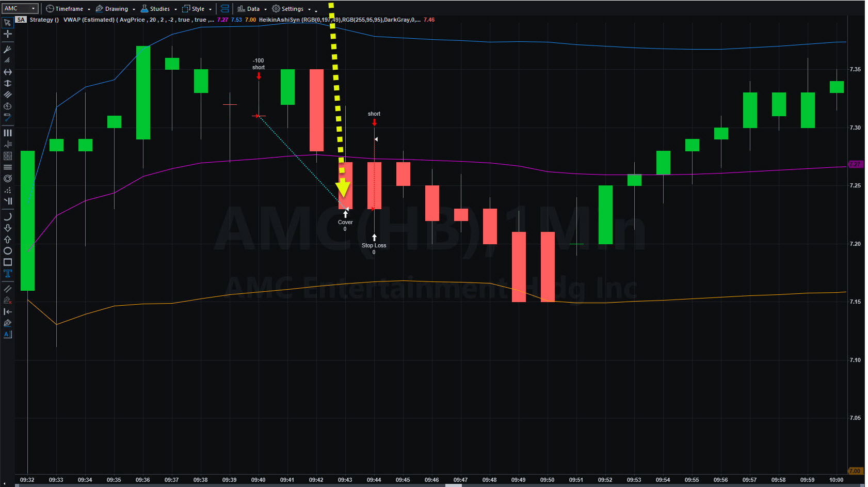Open the Studies dropdown menu
868x487 pixels.
point(158,9)
